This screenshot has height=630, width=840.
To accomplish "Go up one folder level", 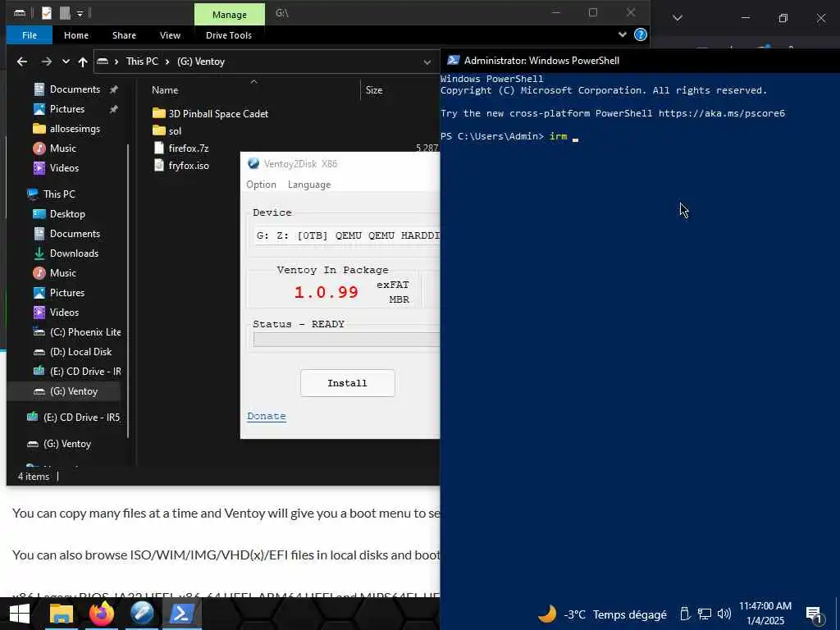I will 83,62.
